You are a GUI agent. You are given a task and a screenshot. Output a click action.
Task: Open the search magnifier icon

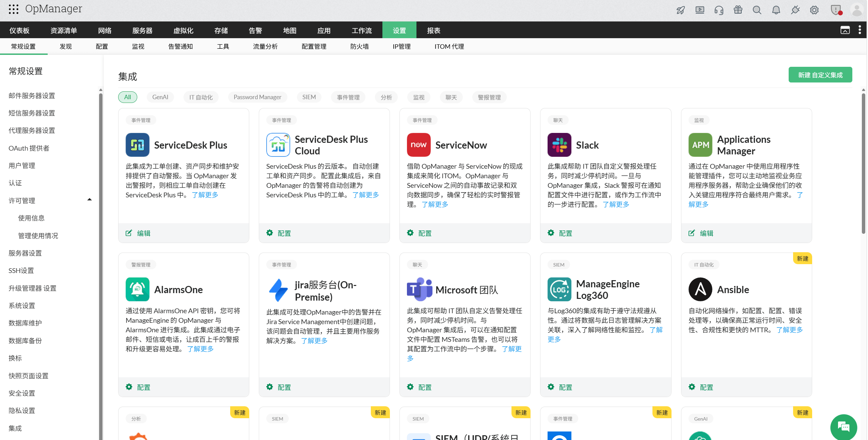click(x=757, y=10)
